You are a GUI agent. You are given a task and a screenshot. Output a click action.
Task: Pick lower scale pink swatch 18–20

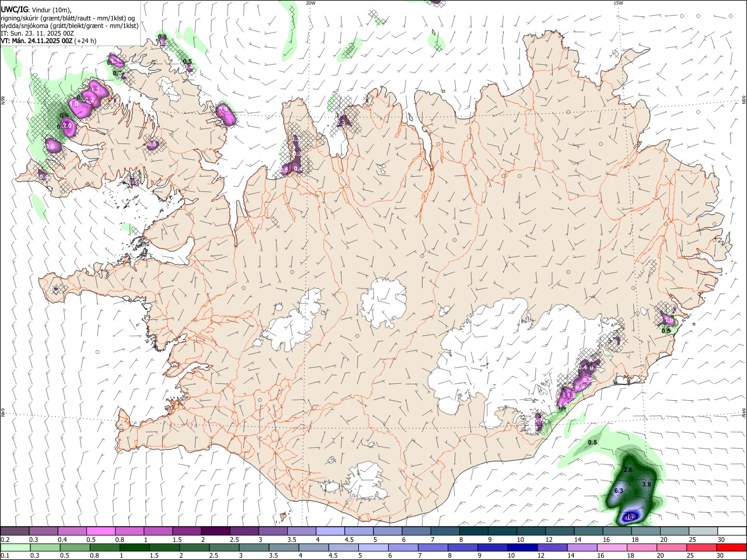(641, 547)
